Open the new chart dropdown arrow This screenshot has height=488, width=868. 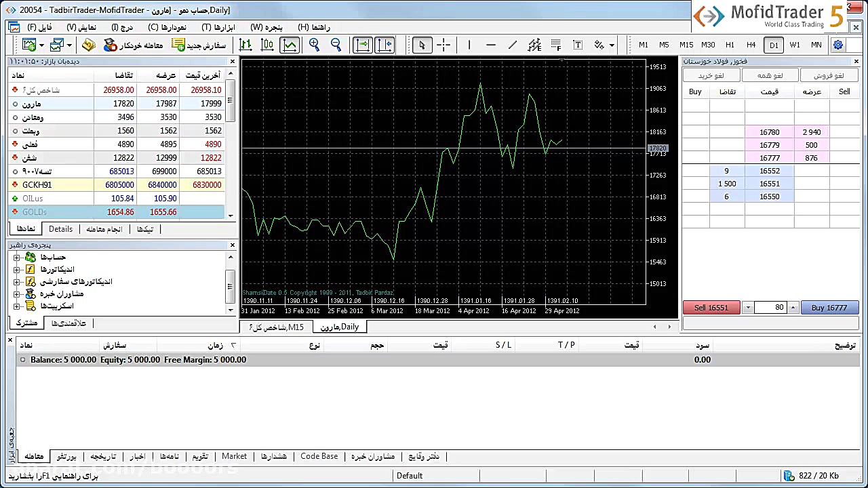click(41, 45)
